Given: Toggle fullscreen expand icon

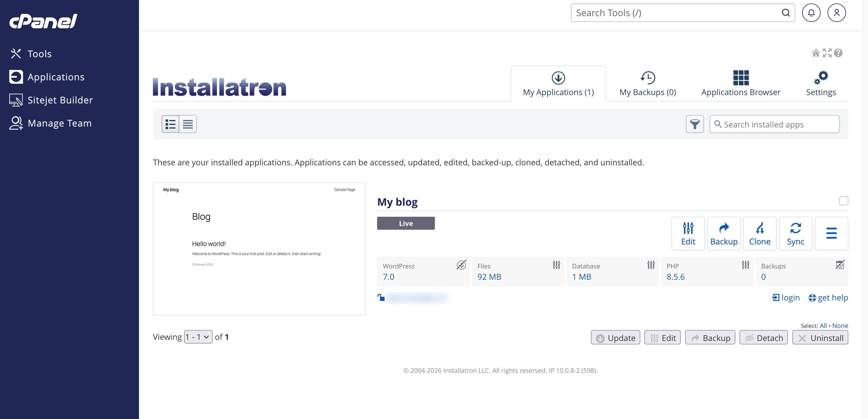Looking at the screenshot, I should pos(827,53).
